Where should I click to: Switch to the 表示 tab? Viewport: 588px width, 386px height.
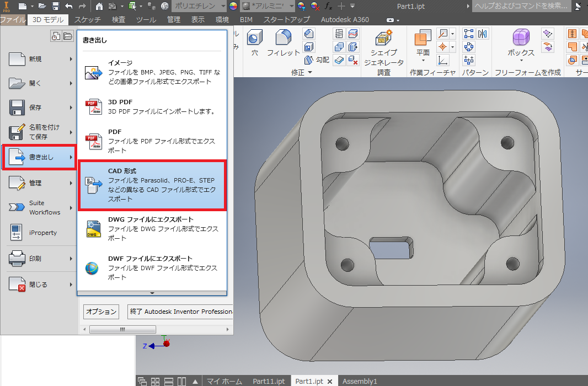click(198, 19)
